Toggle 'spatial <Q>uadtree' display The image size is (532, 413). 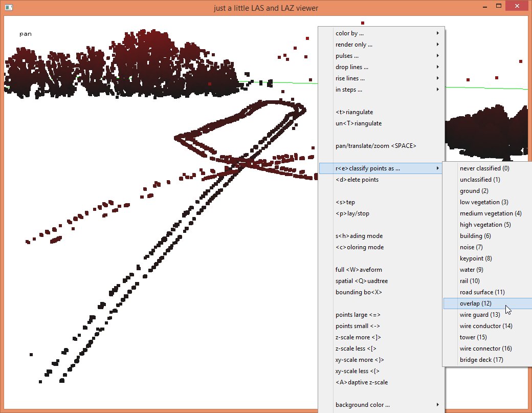point(361,281)
